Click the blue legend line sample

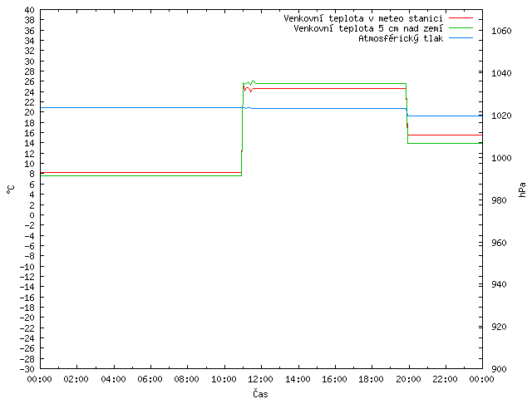tap(461, 37)
